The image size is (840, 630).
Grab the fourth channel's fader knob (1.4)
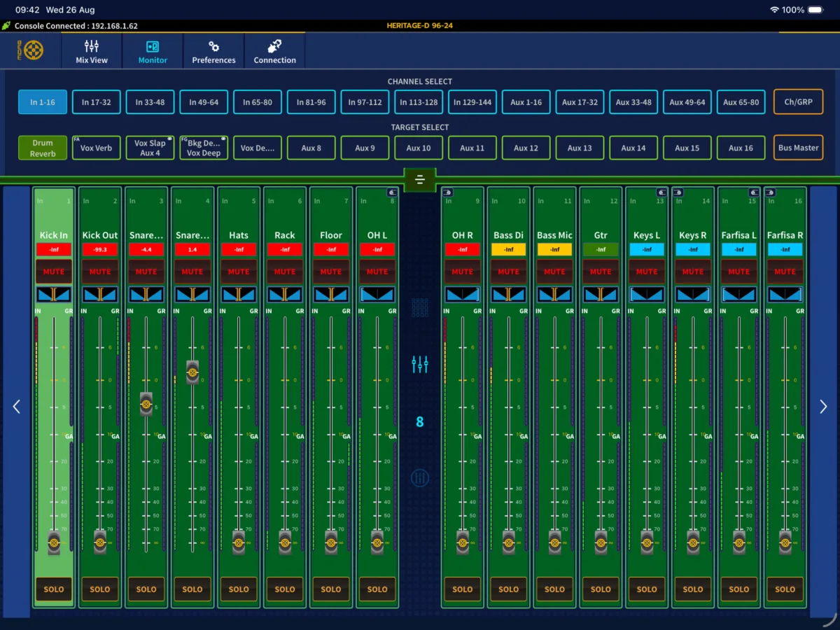(x=192, y=372)
